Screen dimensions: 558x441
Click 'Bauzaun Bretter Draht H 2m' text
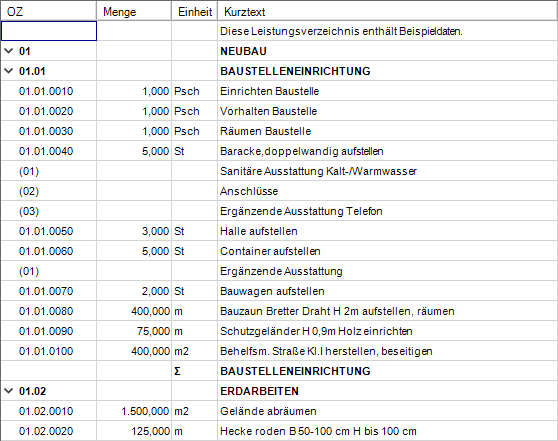(289, 311)
